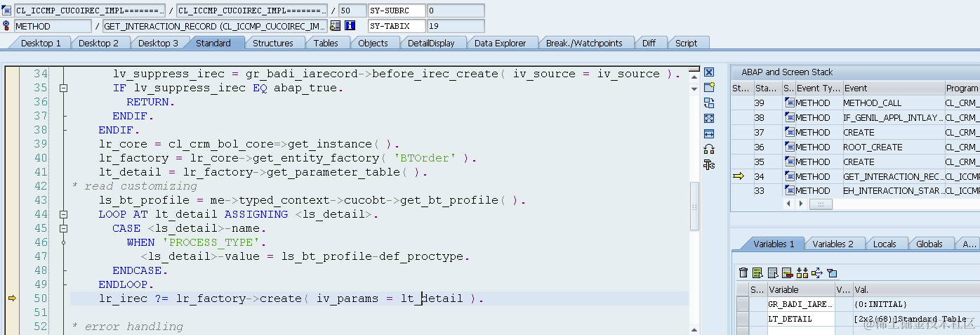Switch to the Desktop 2 tab
Image resolution: width=980 pixels, height=335 pixels.
point(98,43)
